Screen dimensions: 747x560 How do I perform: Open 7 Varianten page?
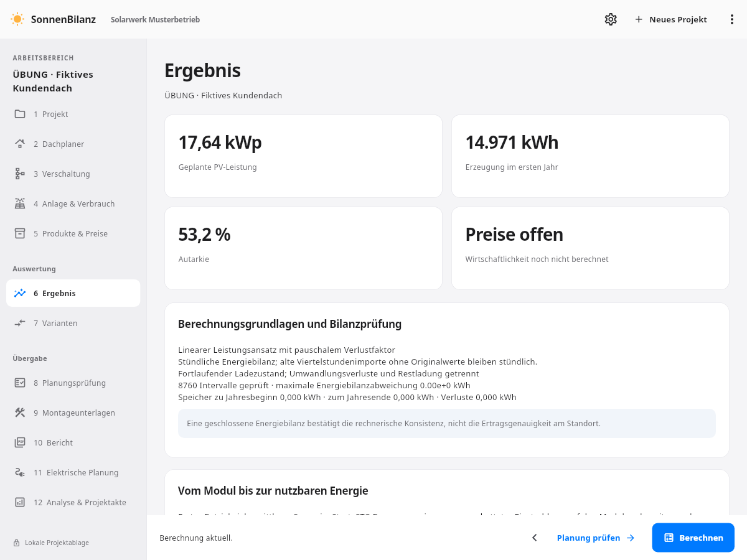click(73, 323)
